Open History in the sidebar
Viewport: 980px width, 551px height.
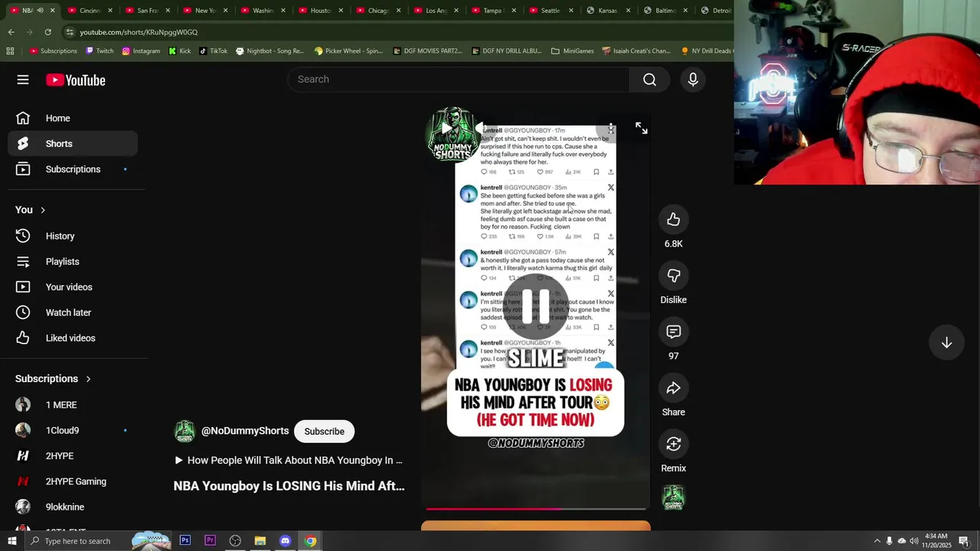(x=73, y=236)
